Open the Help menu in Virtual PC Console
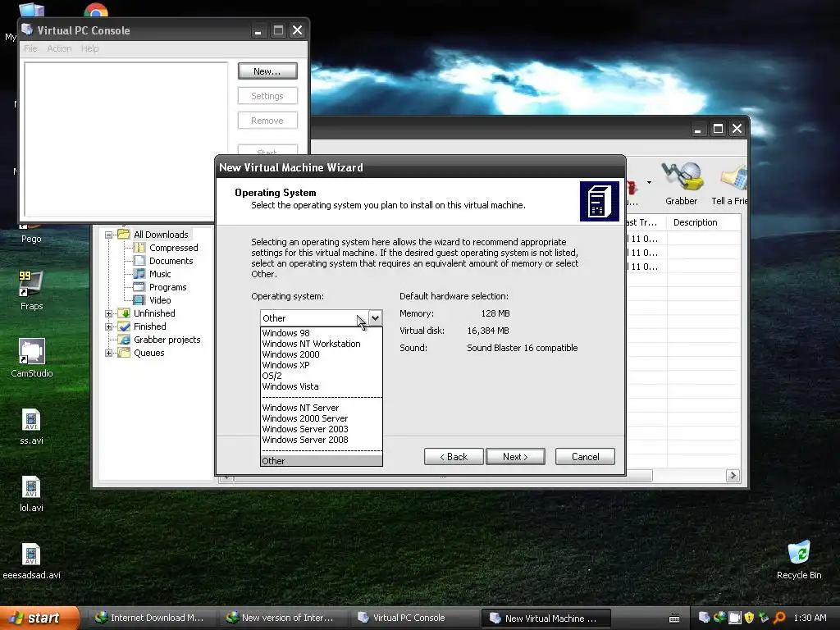The width and height of the screenshot is (840, 630). point(90,48)
